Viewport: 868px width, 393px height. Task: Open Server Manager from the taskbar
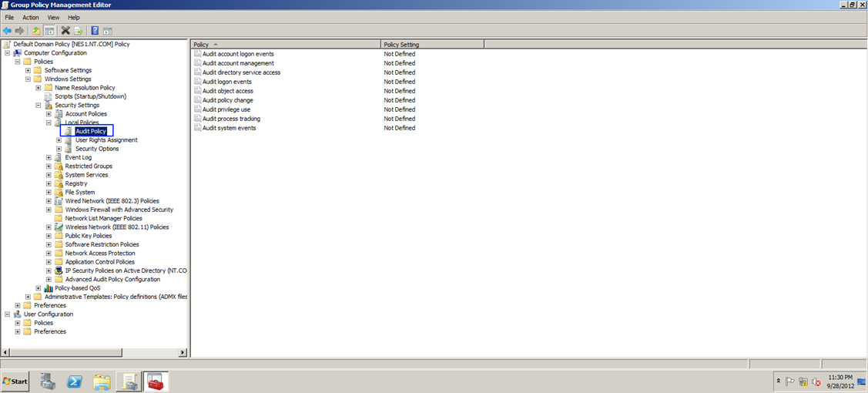[x=49, y=381]
